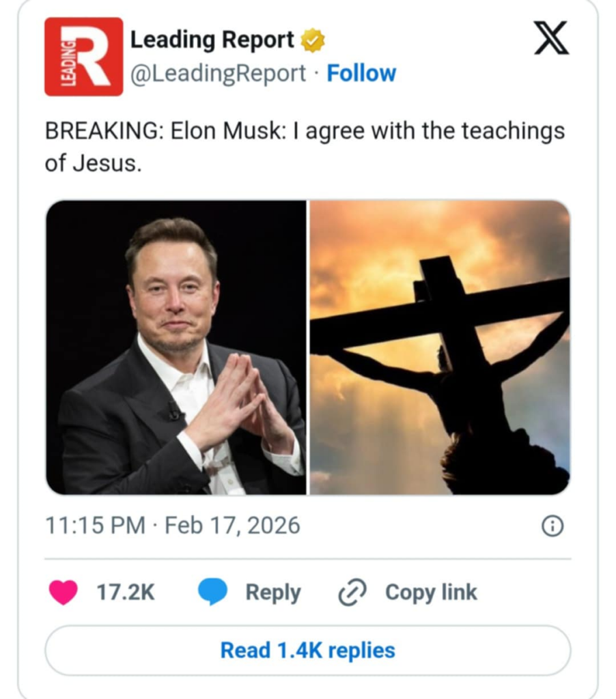Open the crucifix sunset photo
Viewport: 616px width, 699px height.
coord(440,347)
